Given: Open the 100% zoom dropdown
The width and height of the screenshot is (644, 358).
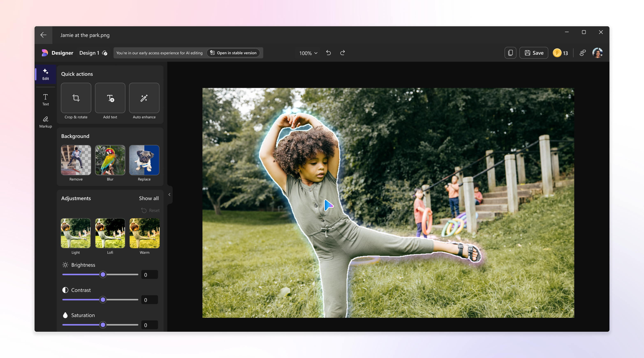Looking at the screenshot, I should point(308,53).
